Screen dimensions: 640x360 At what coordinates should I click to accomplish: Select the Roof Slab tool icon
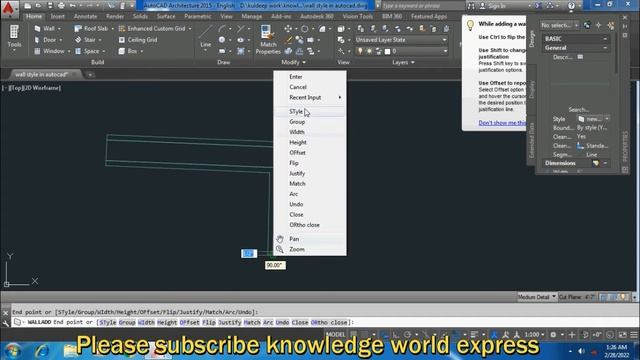click(78, 29)
